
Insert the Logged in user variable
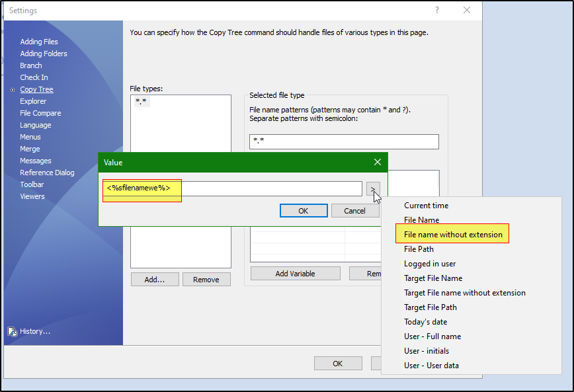(430, 264)
